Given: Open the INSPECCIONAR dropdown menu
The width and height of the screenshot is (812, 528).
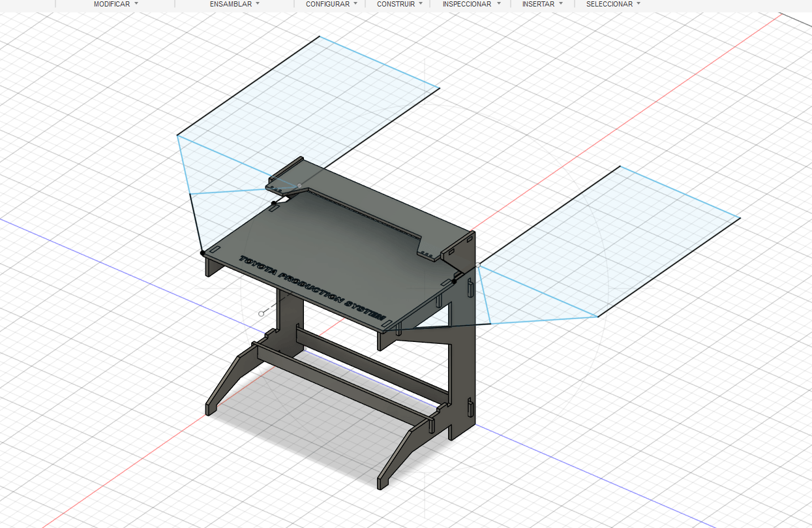Looking at the screenshot, I should coord(472,4).
